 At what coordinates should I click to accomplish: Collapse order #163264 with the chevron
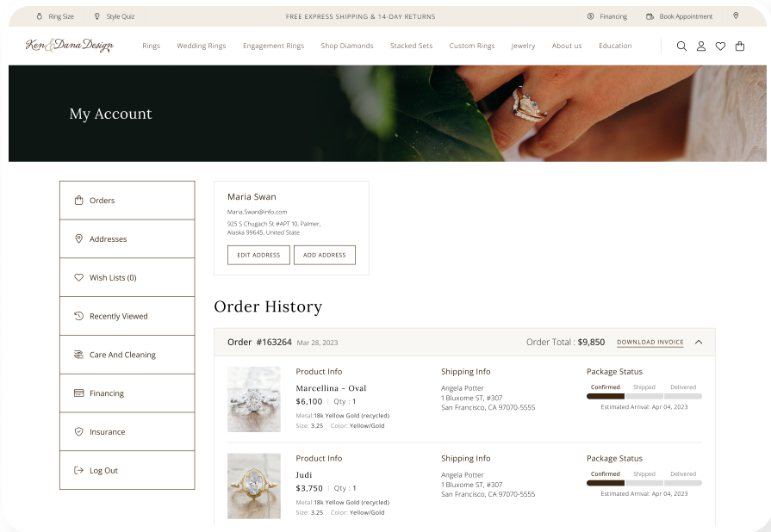699,342
